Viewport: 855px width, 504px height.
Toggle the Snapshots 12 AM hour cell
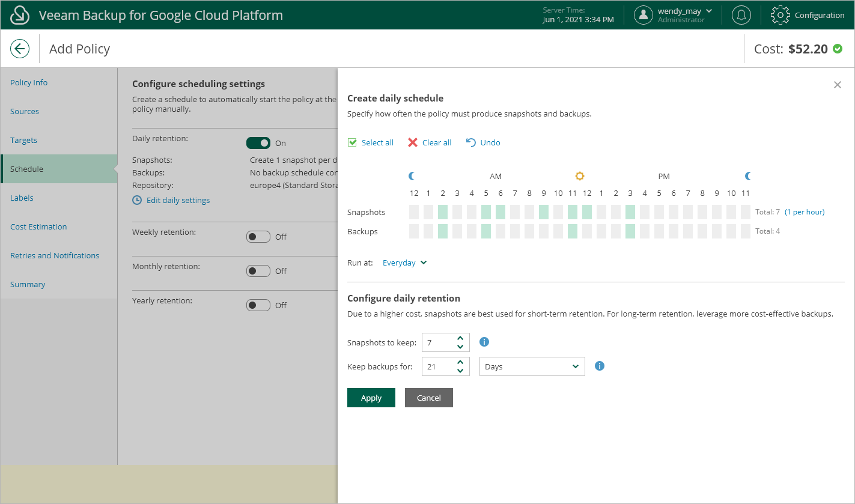[x=414, y=212]
